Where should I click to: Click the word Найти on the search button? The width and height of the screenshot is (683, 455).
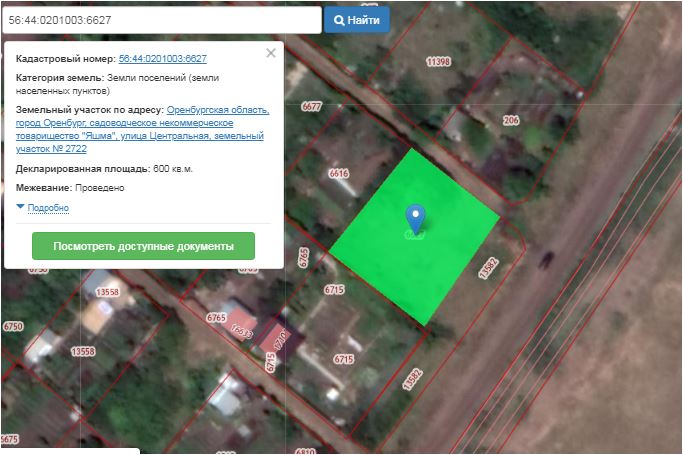(x=363, y=20)
